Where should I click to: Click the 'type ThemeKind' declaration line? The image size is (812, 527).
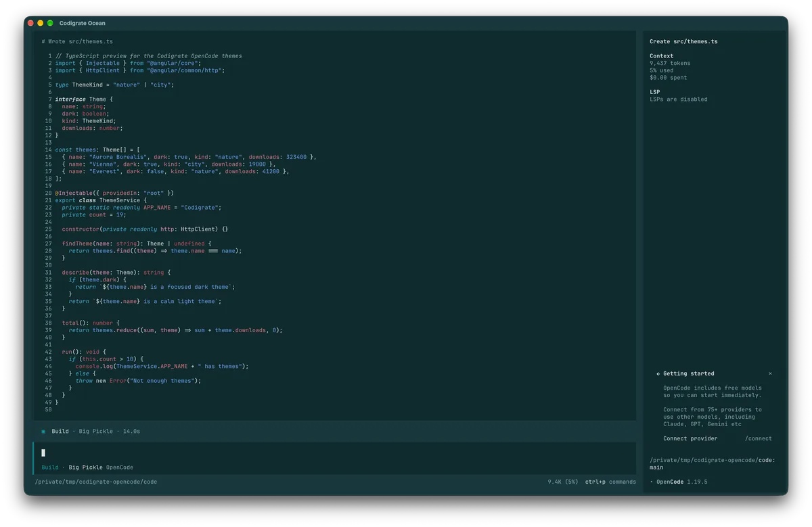tap(114, 85)
